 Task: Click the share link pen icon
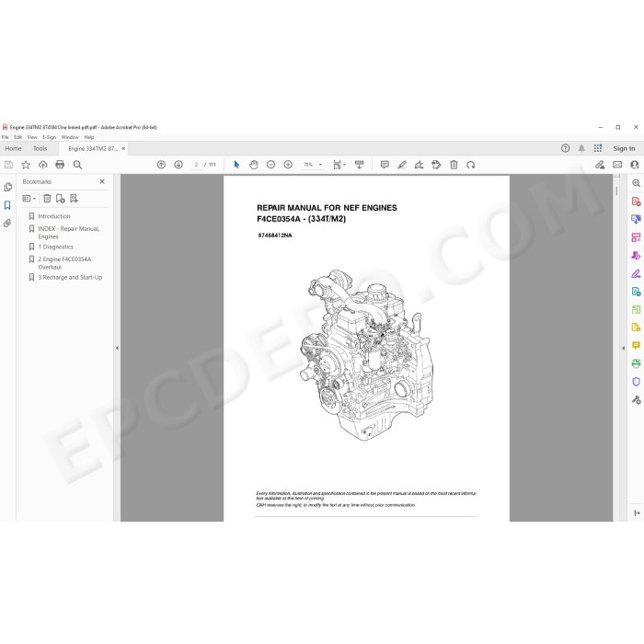pos(600,165)
